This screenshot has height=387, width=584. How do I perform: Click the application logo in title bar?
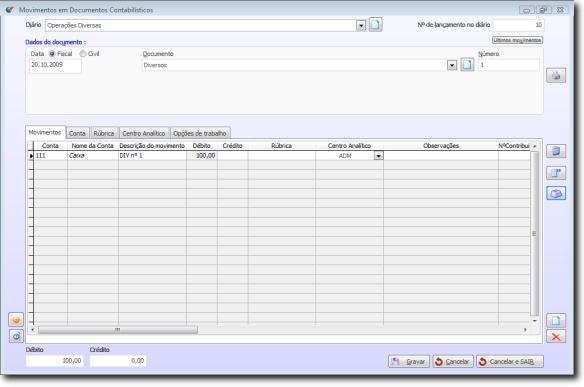(10, 10)
